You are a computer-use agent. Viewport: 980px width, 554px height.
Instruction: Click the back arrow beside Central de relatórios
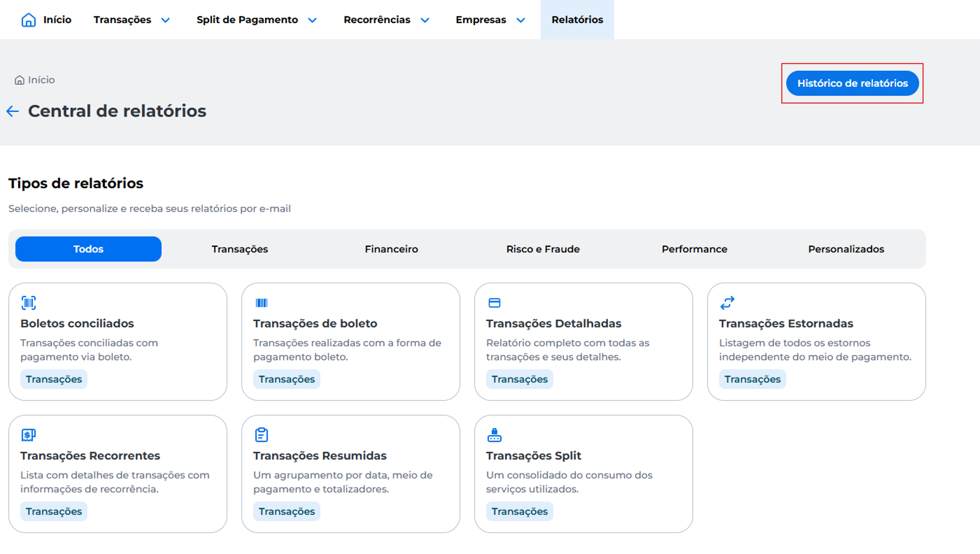click(13, 111)
